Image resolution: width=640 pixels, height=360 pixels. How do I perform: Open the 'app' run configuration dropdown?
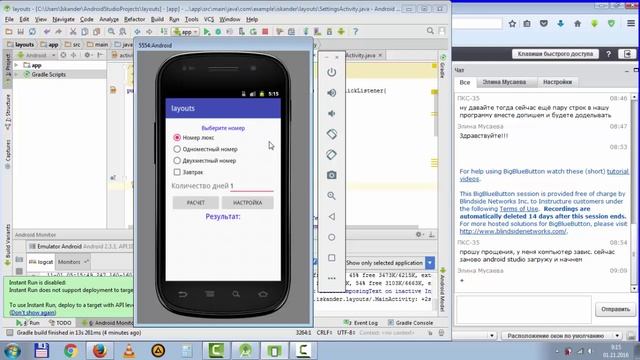(186, 31)
